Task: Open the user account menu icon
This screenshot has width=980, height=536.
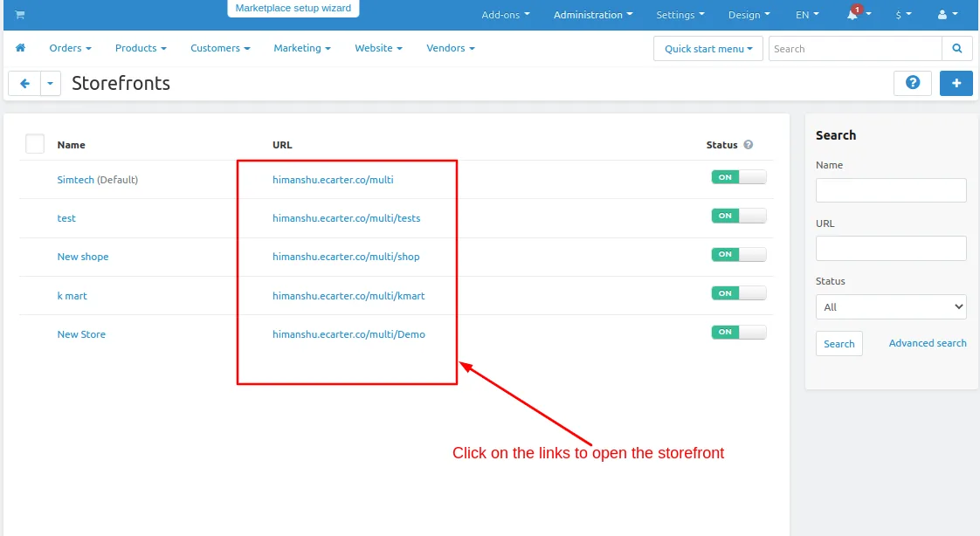Action: coord(942,14)
